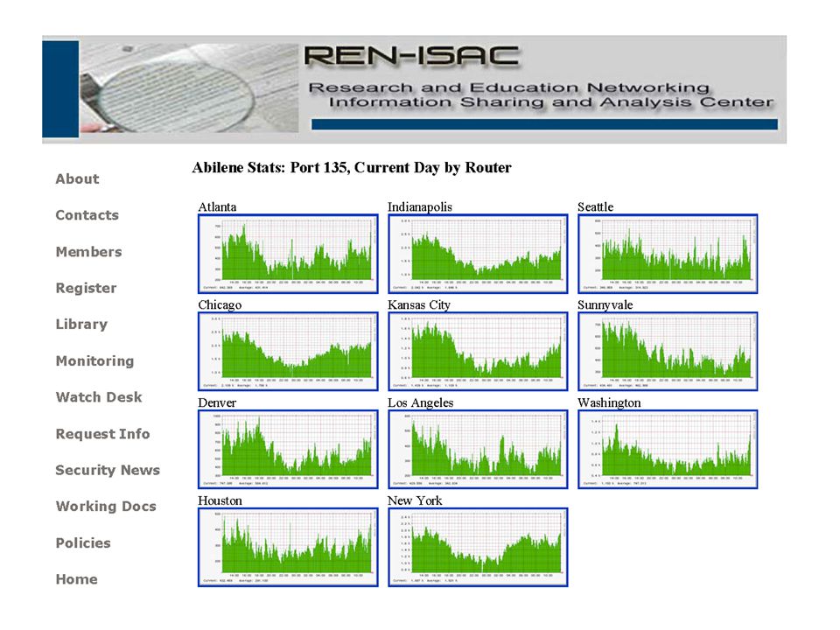This screenshot has height=630, width=840.
Task: Go to the Contacts page
Action: (x=87, y=215)
